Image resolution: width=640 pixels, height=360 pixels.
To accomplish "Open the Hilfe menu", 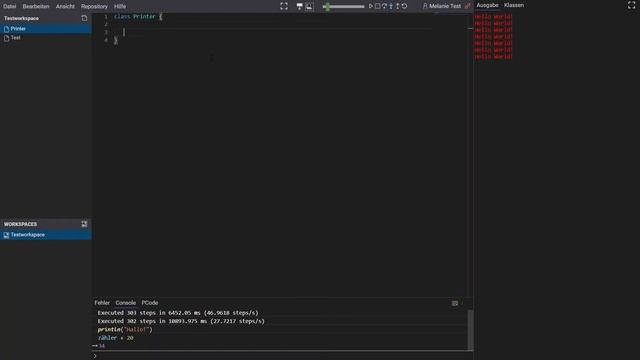I will click(120, 7).
